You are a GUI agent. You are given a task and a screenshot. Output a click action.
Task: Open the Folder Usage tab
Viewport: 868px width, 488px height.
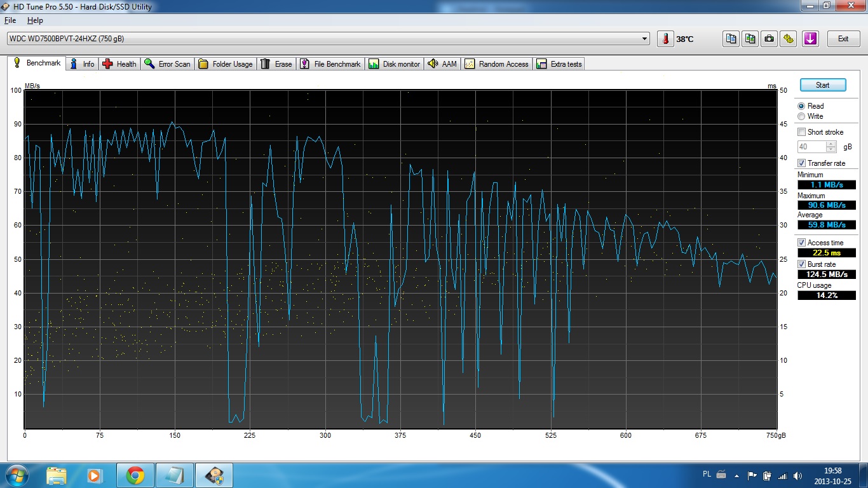(226, 64)
